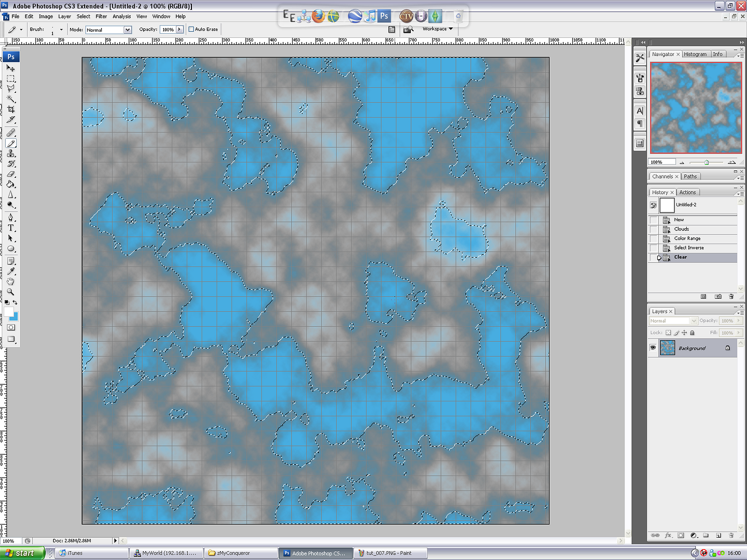
Task: Open the zMyConqueror folder taskbar button
Action: click(241, 553)
